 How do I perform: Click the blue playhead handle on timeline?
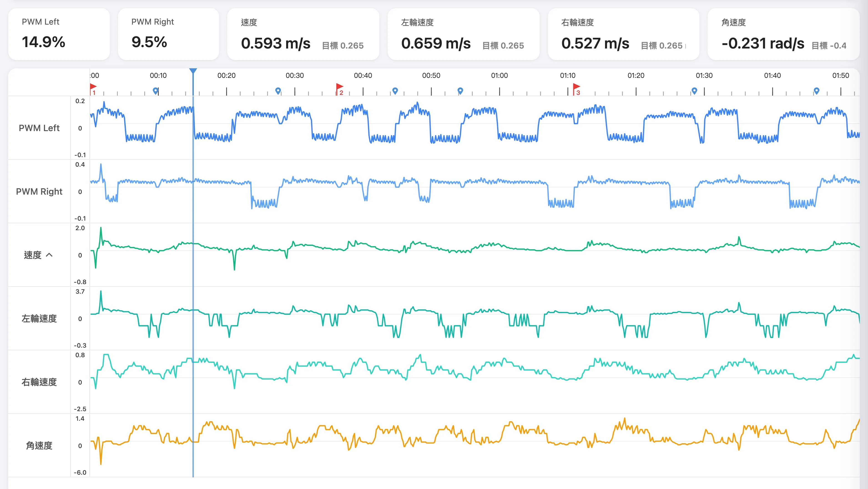click(193, 71)
